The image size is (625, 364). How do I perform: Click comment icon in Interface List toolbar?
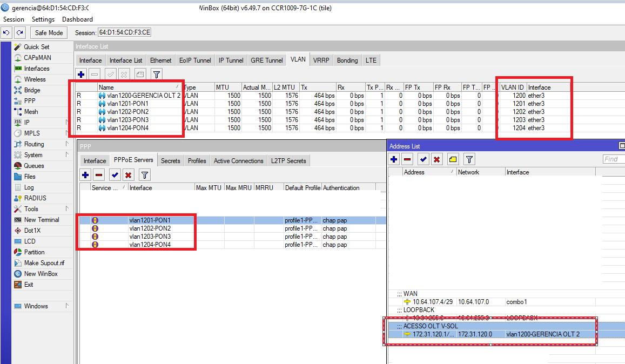tap(140, 74)
